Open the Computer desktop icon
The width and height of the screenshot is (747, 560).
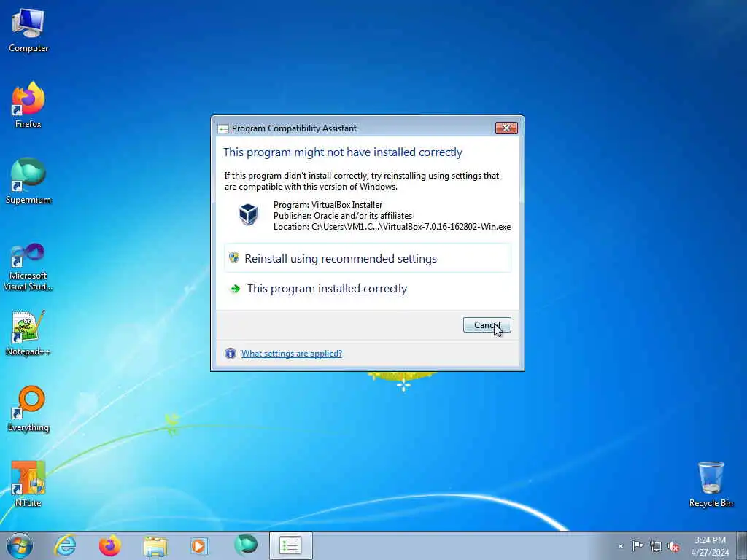click(x=28, y=31)
